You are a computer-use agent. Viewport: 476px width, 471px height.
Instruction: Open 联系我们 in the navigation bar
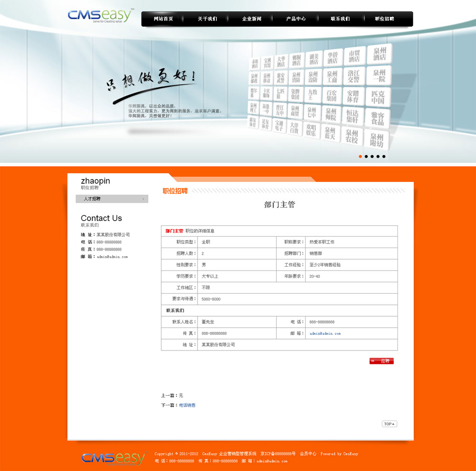[x=340, y=19]
